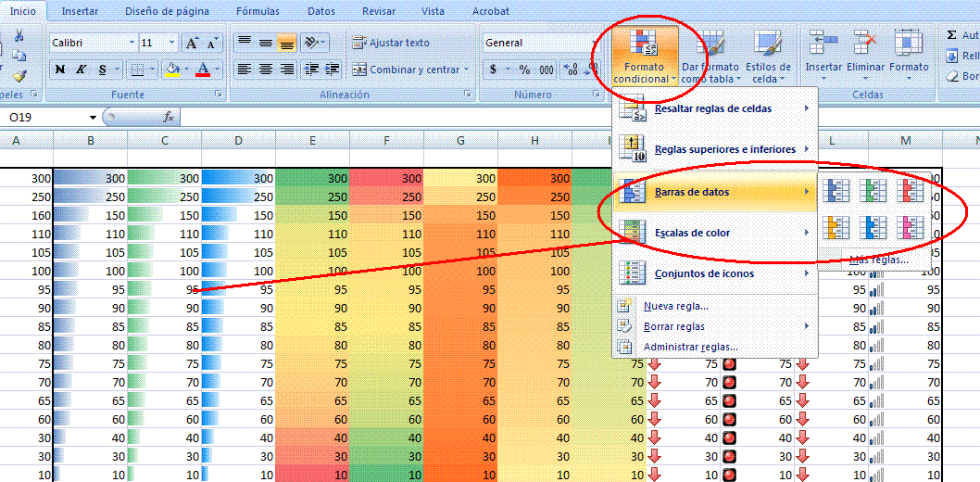The height and width of the screenshot is (482, 980).
Task: Click the increase font size icon
Action: (x=193, y=44)
